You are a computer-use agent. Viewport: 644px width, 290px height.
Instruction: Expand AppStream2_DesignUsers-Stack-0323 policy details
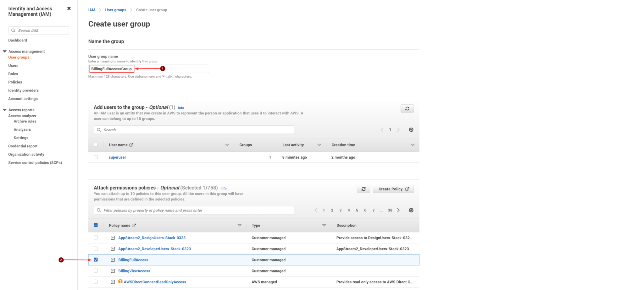click(113, 238)
